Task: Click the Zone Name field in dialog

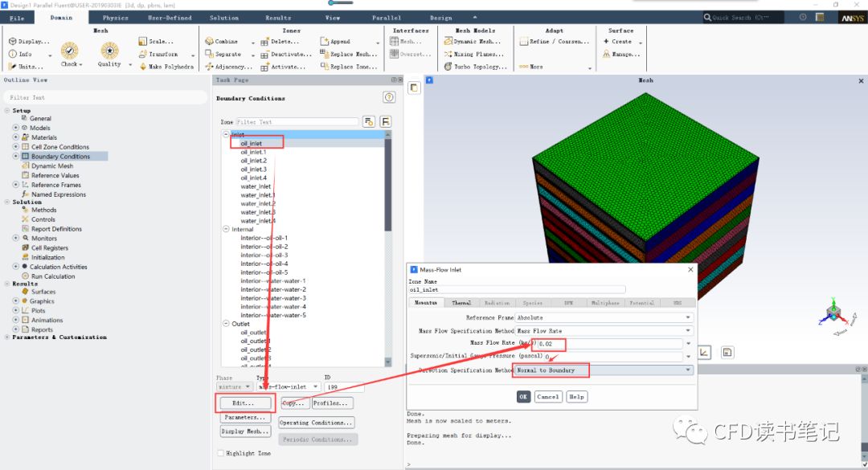Action: pyautogui.click(x=517, y=289)
